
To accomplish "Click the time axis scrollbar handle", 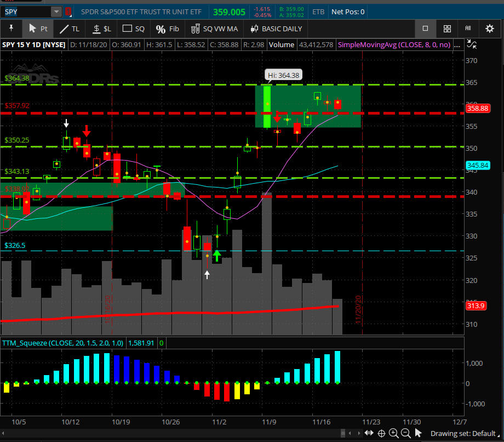I will pyautogui.click(x=343, y=433).
